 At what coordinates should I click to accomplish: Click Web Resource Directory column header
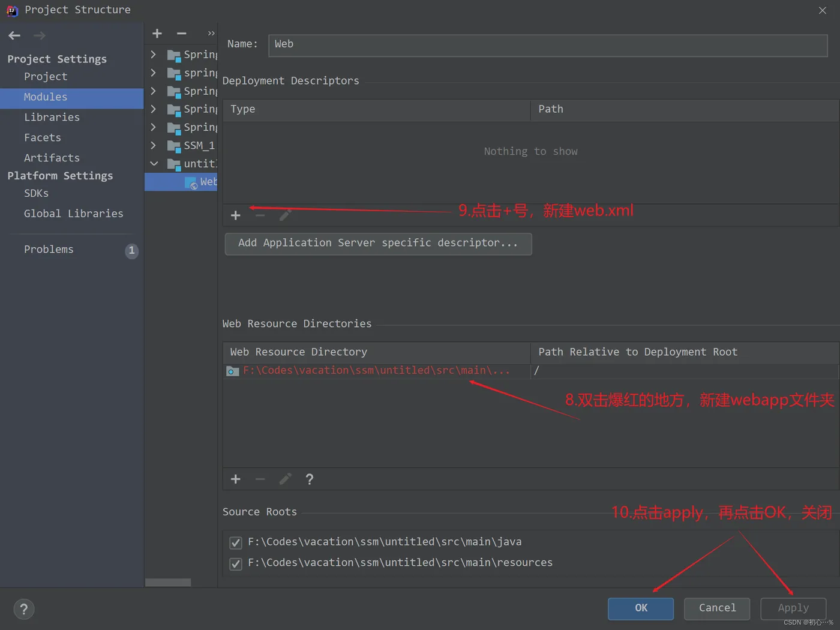click(377, 352)
